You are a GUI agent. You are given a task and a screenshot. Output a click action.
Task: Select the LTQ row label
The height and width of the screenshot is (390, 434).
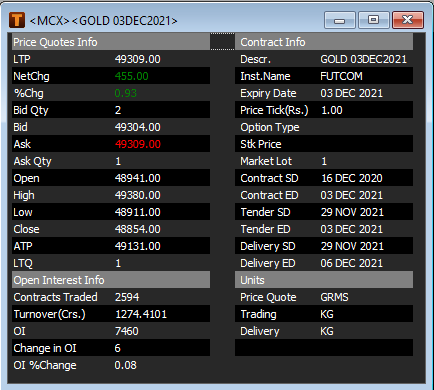point(23,263)
